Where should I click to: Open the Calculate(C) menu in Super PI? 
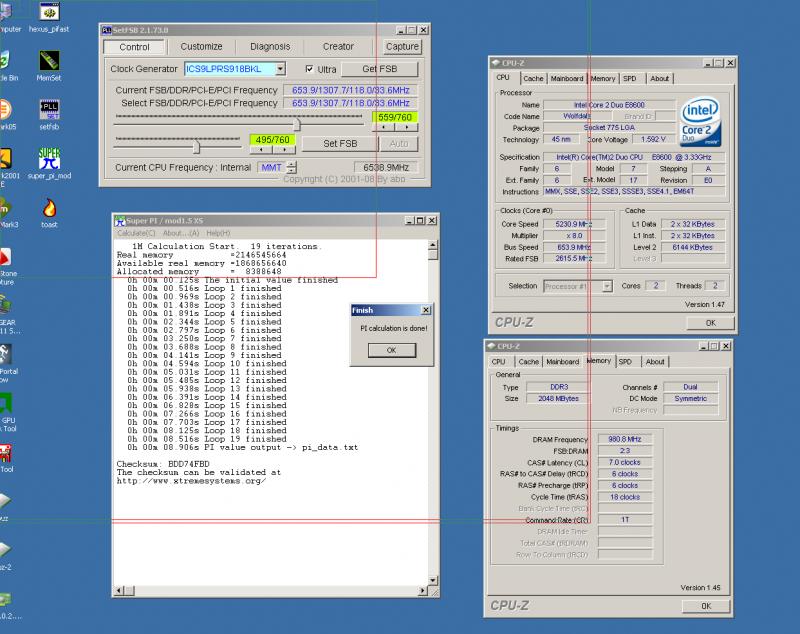point(136,233)
